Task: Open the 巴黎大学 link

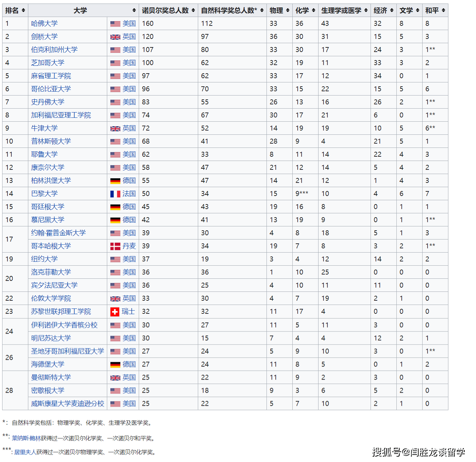Action: (x=44, y=194)
